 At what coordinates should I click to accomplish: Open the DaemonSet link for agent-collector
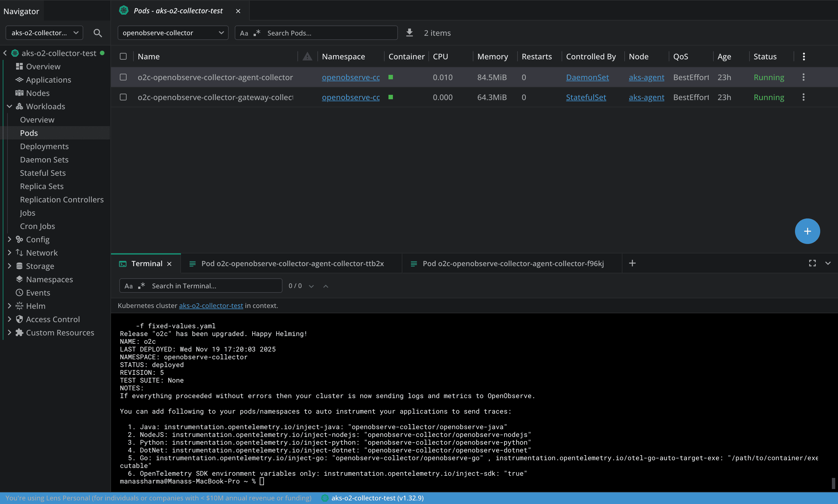587,77
